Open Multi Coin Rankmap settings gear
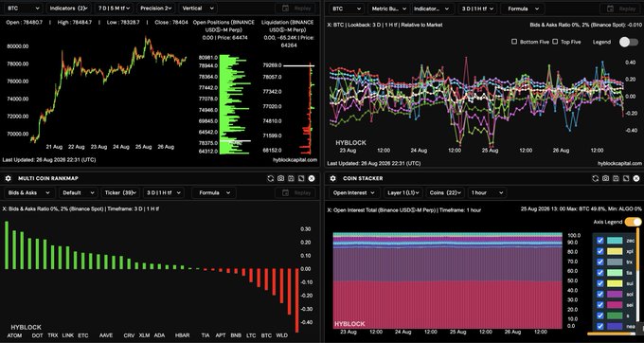Image resolution: width=644 pixels, height=343 pixels. pyautogui.click(x=9, y=178)
